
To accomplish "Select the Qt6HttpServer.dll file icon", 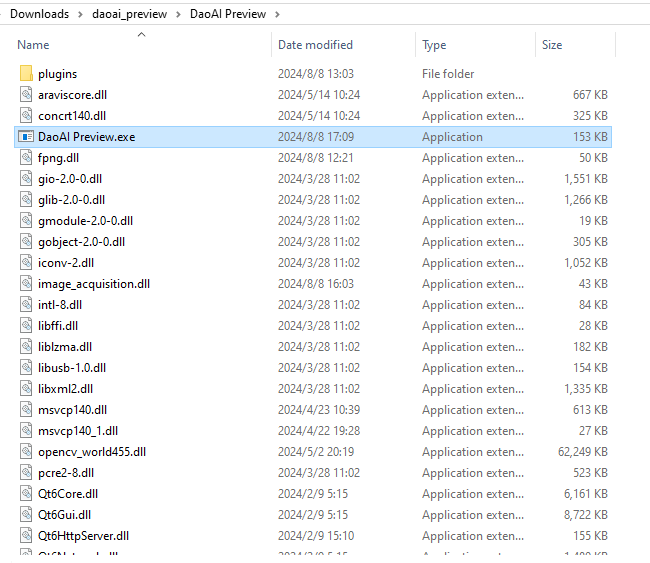I will click(x=26, y=536).
